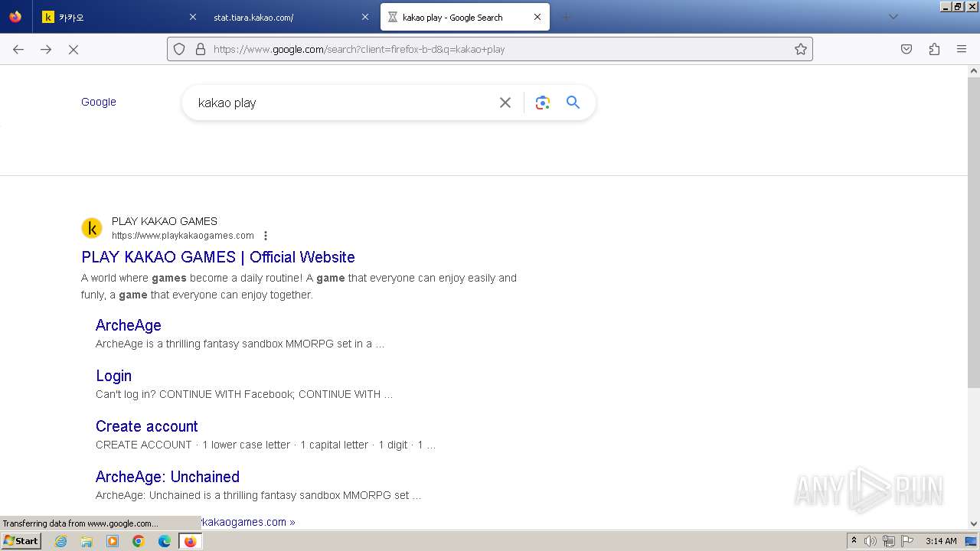Click https://www.playkakaogames.com URL text
The height and width of the screenshot is (551, 980).
183,236
